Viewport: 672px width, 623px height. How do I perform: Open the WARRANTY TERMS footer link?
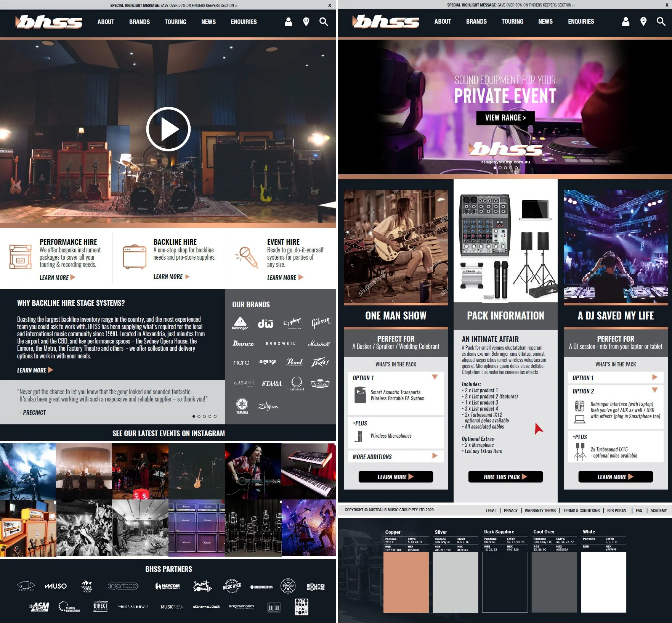click(540, 511)
